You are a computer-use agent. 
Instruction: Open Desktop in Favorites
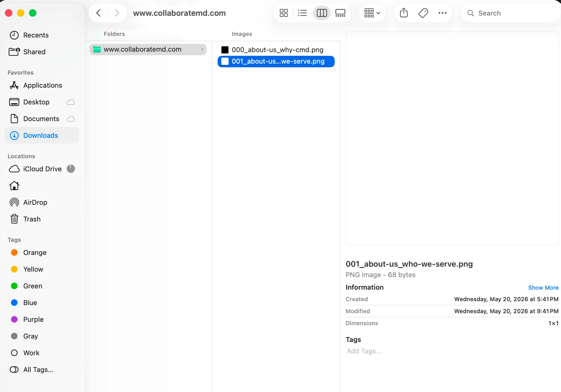(42, 102)
